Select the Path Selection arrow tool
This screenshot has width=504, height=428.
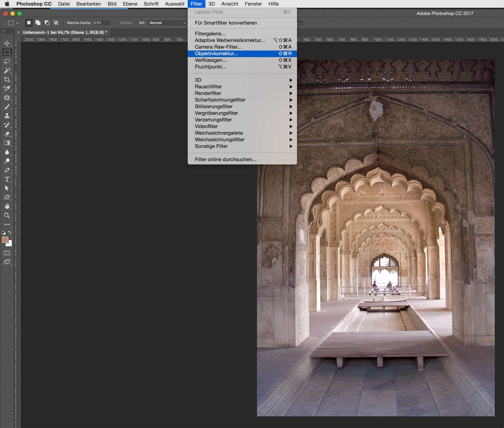coord(7,188)
